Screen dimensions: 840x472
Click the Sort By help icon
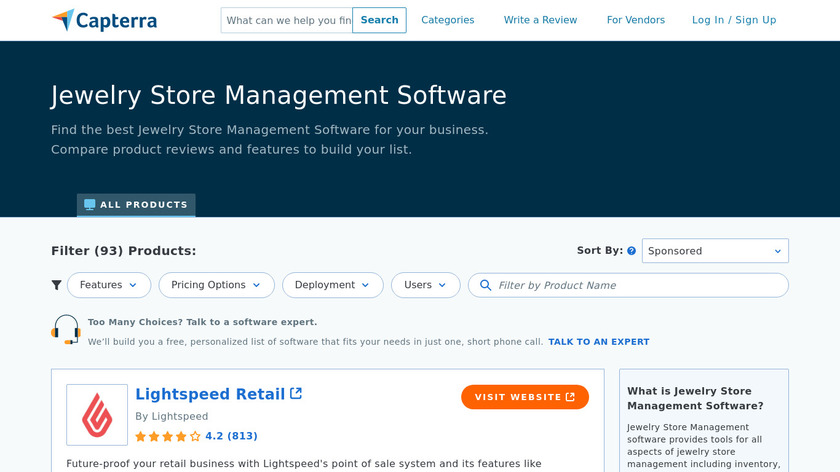pos(631,251)
